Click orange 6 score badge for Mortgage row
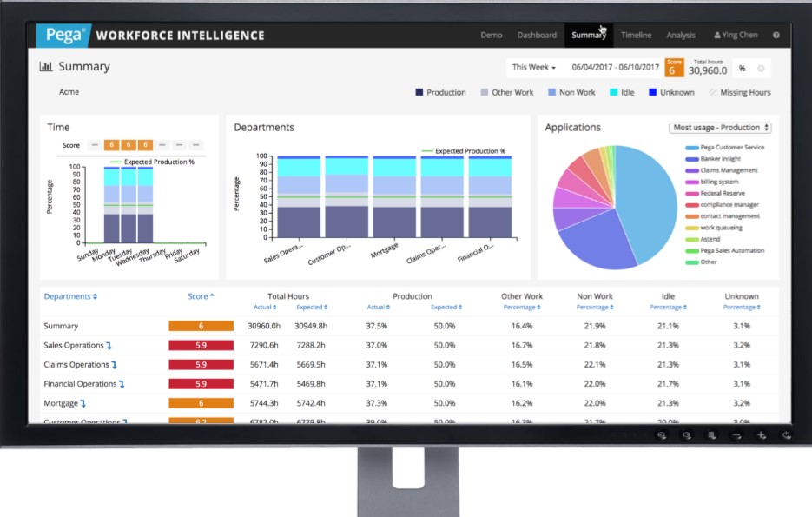 coord(201,403)
